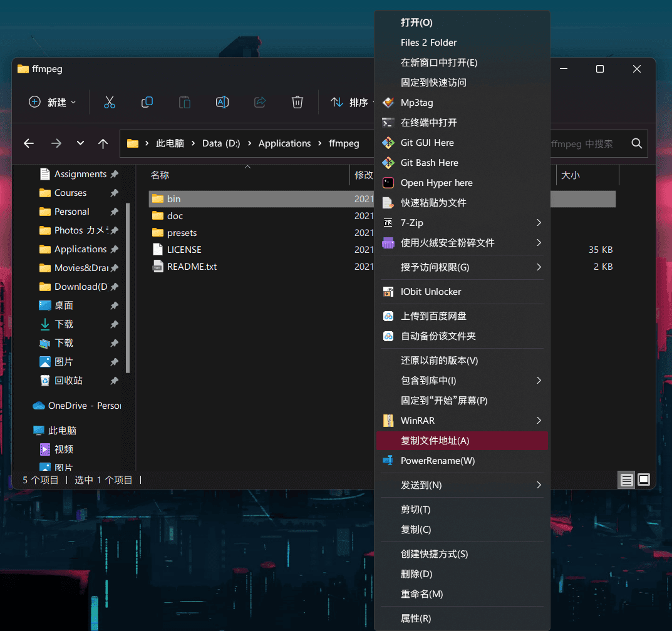Upload to Baidu Netdisk (上传到百度网盘)
Image resolution: width=672 pixels, height=631 pixels.
[462, 316]
